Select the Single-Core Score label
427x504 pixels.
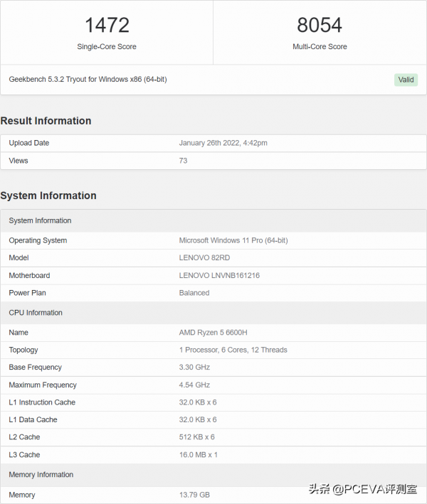tap(107, 47)
